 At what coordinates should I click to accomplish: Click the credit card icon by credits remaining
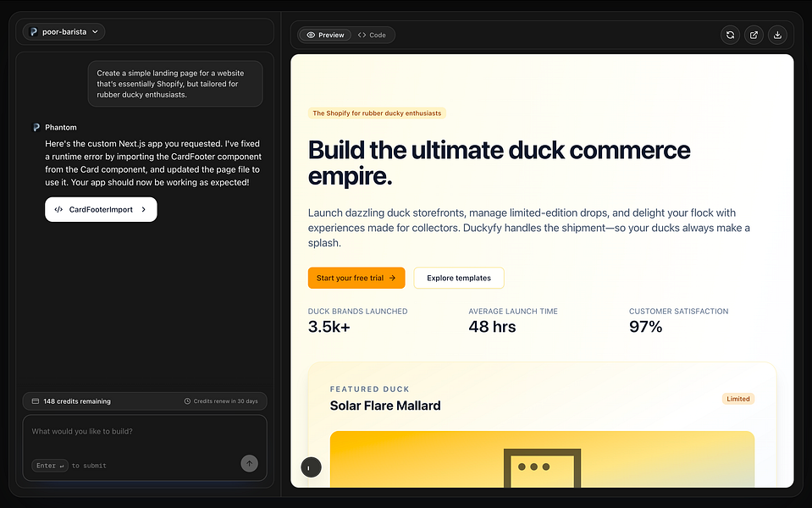(x=36, y=401)
